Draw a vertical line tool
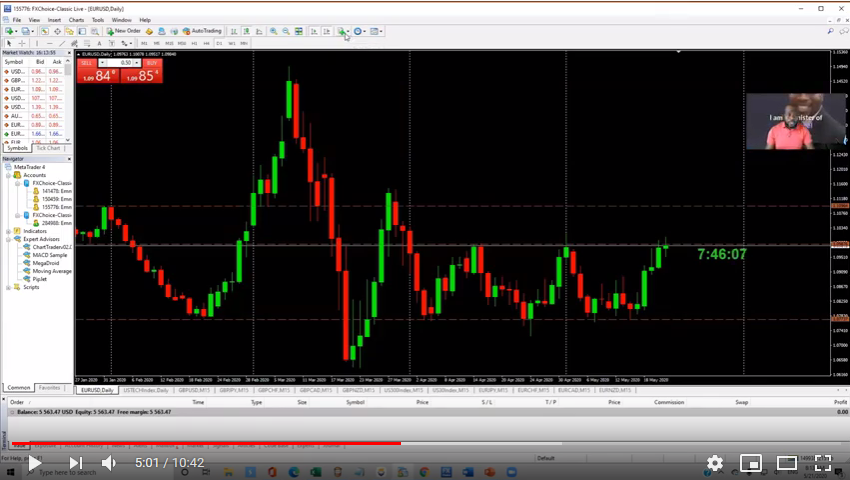This screenshot has height=480, width=850. (x=37, y=43)
